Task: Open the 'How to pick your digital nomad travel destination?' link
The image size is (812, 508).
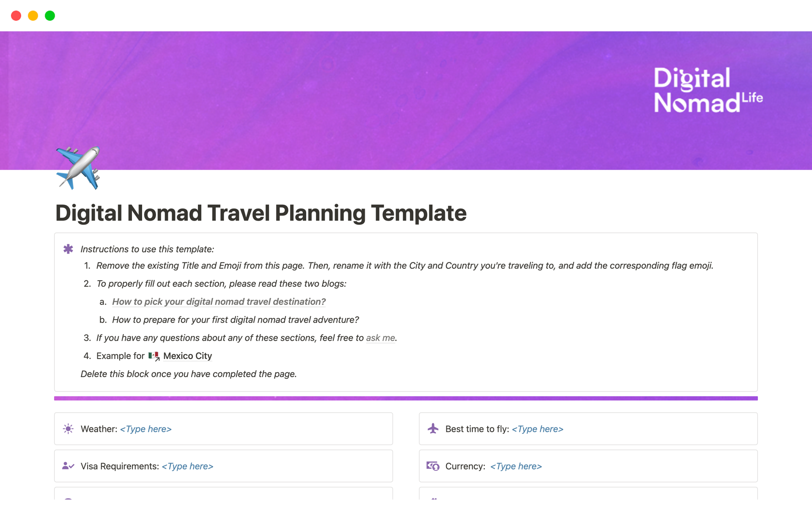Action: pyautogui.click(x=219, y=302)
